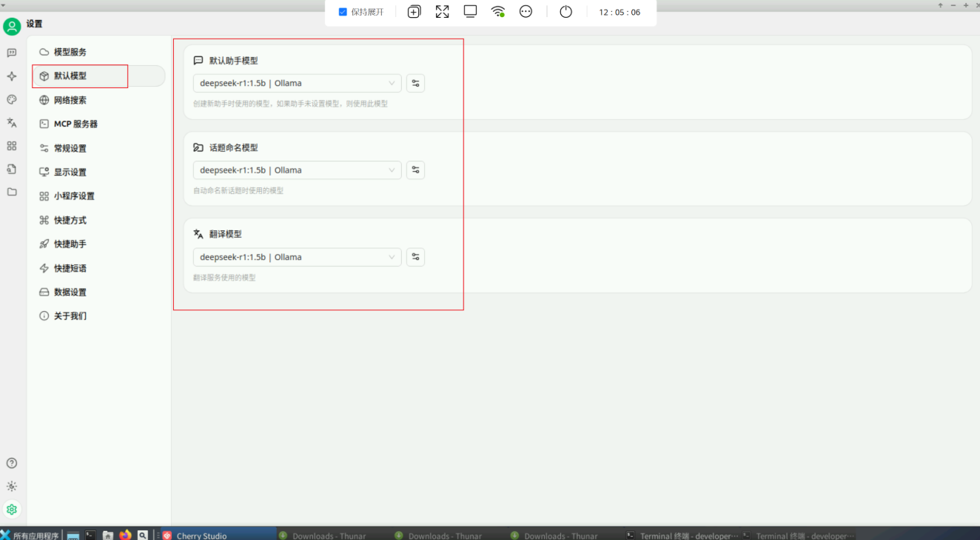The height and width of the screenshot is (540, 980).
Task: Open the agents sparkle icon in sidebar
Action: point(12,76)
